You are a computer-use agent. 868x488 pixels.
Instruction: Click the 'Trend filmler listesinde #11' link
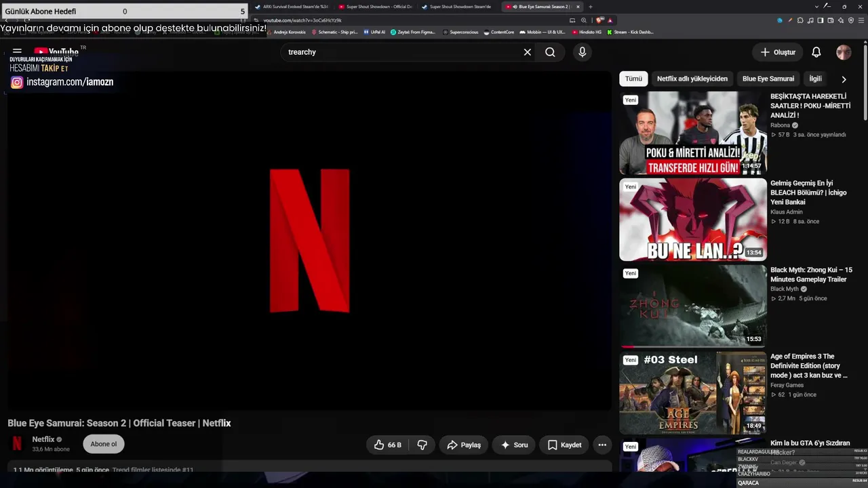153,470
